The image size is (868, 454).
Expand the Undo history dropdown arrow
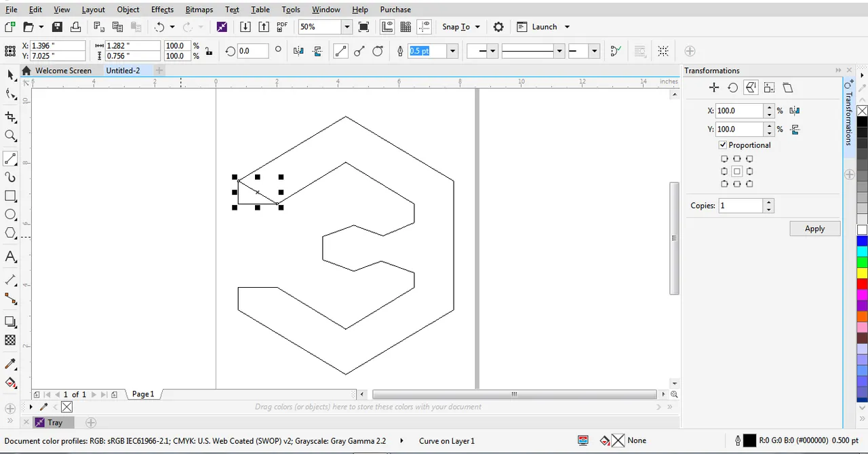point(172,27)
